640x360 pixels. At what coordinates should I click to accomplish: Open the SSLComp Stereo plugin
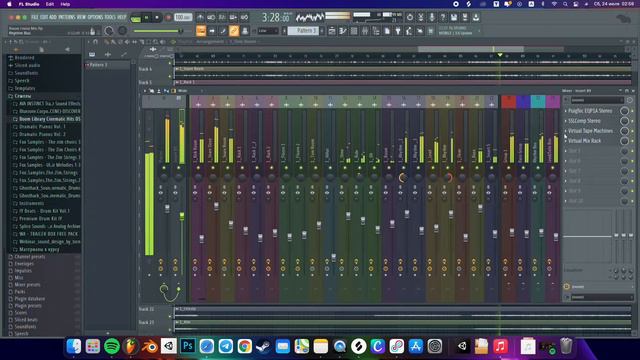coord(584,121)
